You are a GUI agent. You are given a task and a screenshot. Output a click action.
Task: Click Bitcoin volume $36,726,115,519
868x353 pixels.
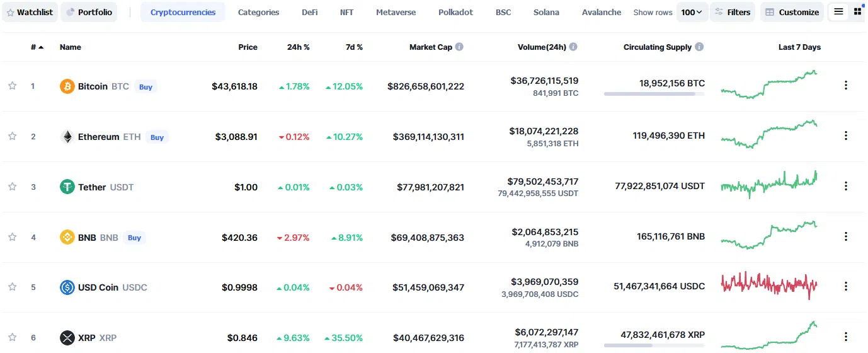point(544,81)
